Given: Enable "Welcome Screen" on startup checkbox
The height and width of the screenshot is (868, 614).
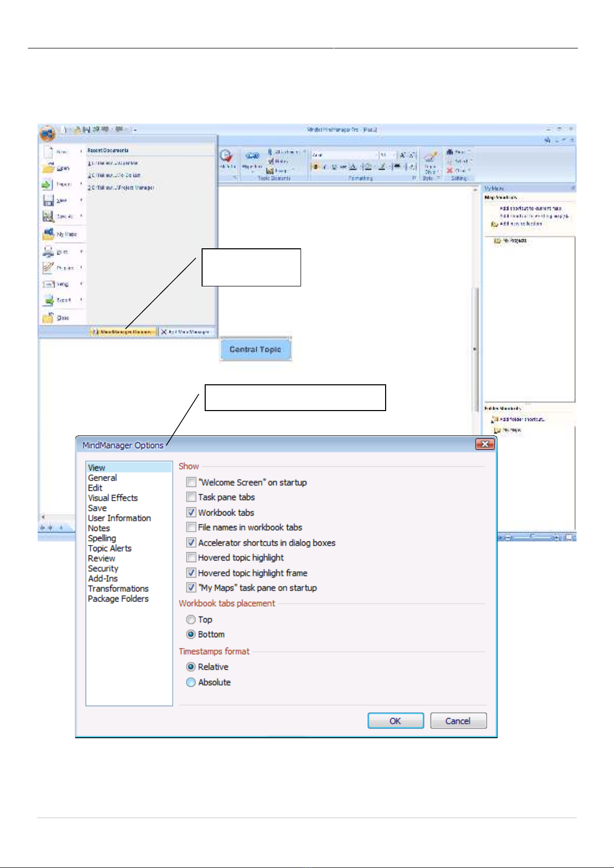Looking at the screenshot, I should 191,482.
